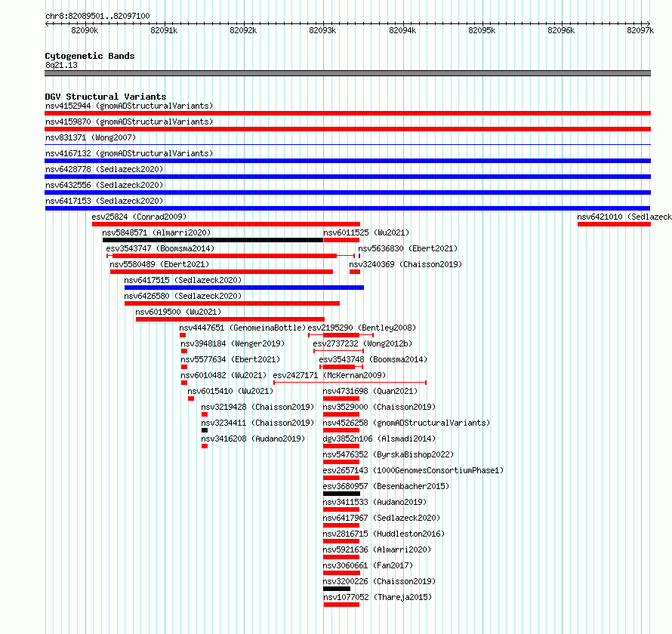Image resolution: width=672 pixels, height=634 pixels.
Task: Open nsv831371 (Wong2007) variant entry
Action: tap(91, 137)
